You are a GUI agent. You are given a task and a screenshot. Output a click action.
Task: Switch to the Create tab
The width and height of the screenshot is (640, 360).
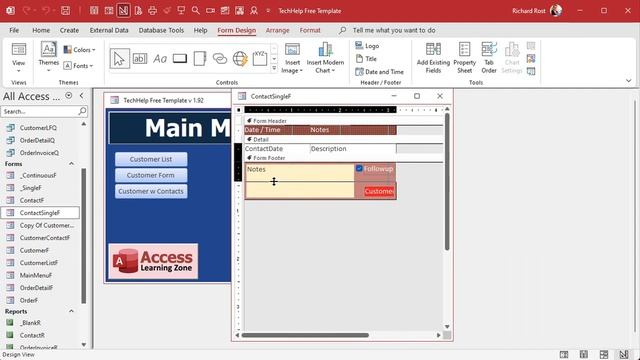coord(69,30)
